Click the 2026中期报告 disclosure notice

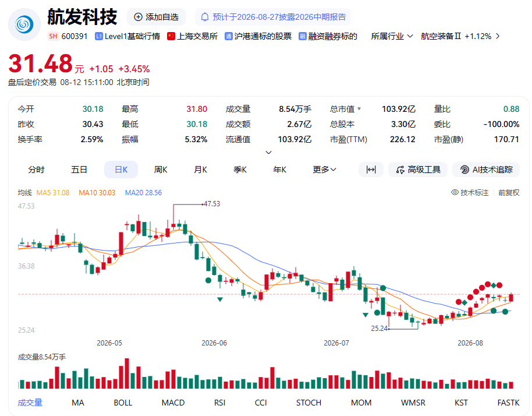pyautogui.click(x=273, y=17)
